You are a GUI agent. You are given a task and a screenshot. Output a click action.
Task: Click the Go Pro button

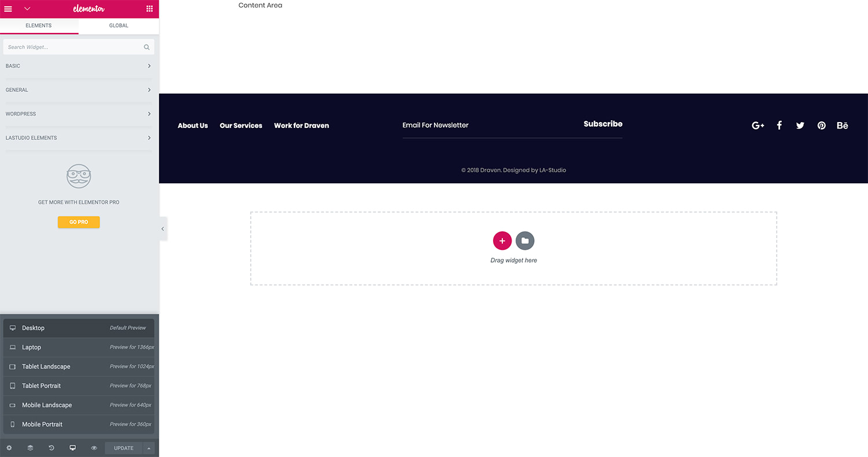coord(79,222)
